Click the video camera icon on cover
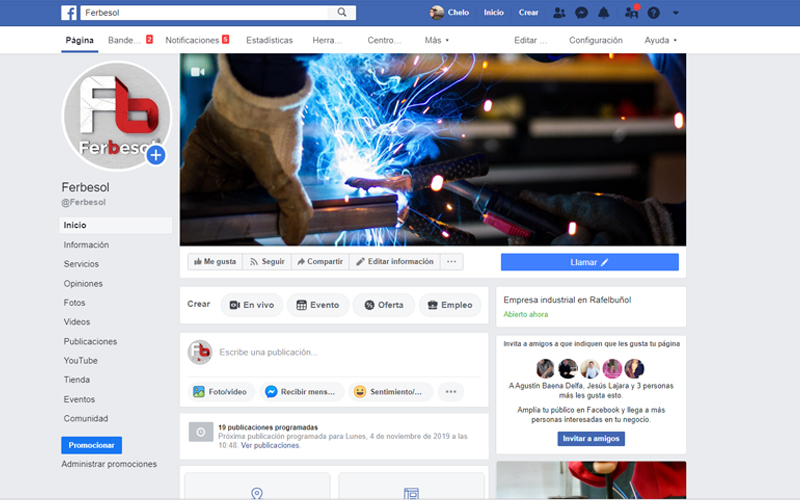 197,72
